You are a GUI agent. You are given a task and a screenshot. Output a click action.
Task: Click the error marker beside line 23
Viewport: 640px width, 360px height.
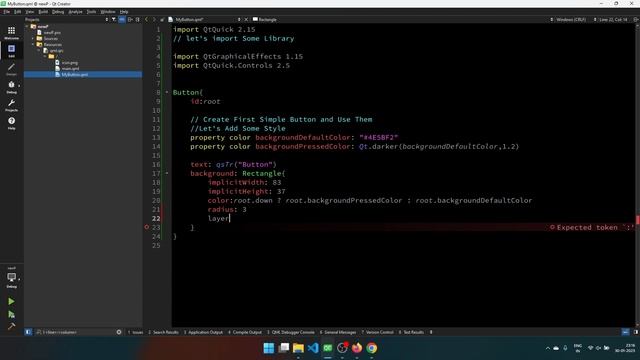click(147, 227)
